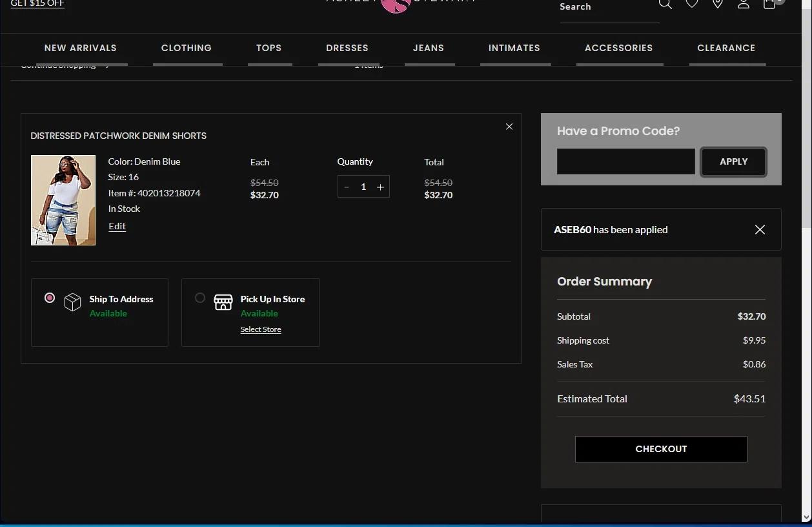
Task: Click the Size: 16 text
Action: 123,177
